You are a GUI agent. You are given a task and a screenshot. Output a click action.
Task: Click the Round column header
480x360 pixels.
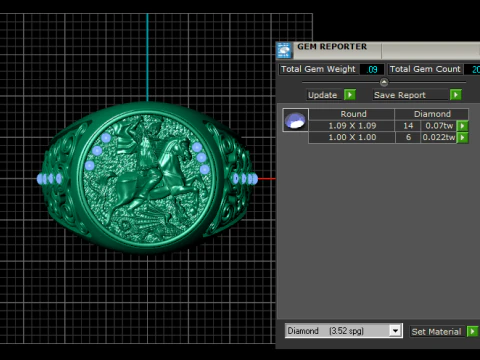click(352, 114)
